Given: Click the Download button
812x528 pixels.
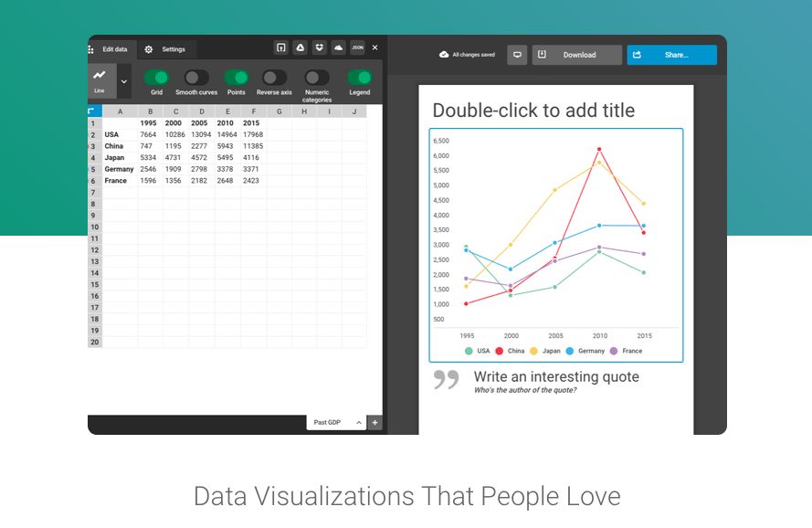Looking at the screenshot, I should [x=577, y=55].
